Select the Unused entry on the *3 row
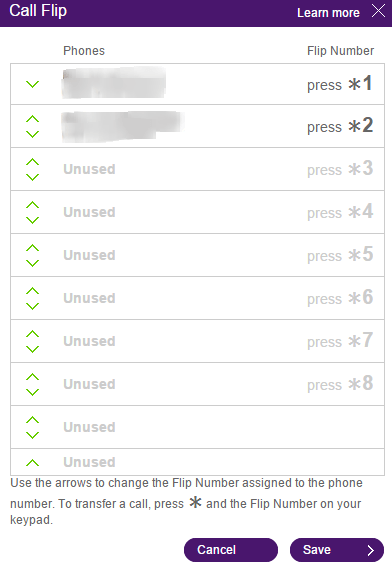Image resolution: width=392 pixels, height=582 pixels. (x=89, y=169)
